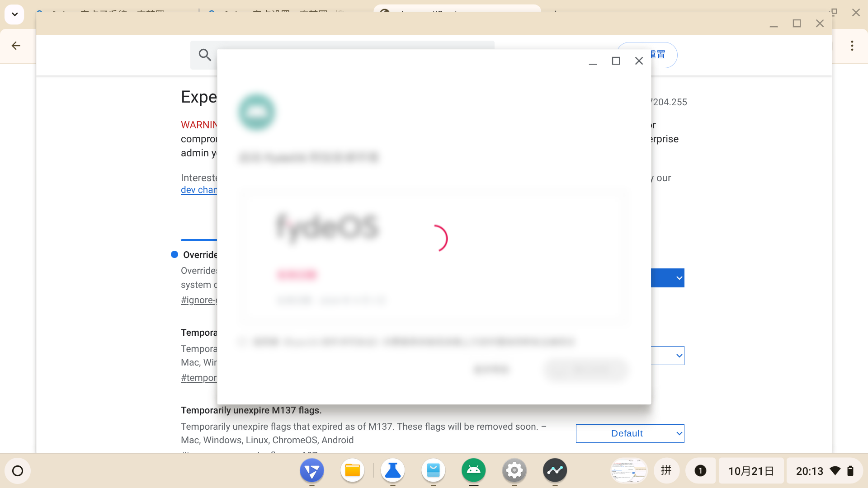Open the dark line-chart monitor app
The width and height of the screenshot is (868, 488).
(555, 471)
